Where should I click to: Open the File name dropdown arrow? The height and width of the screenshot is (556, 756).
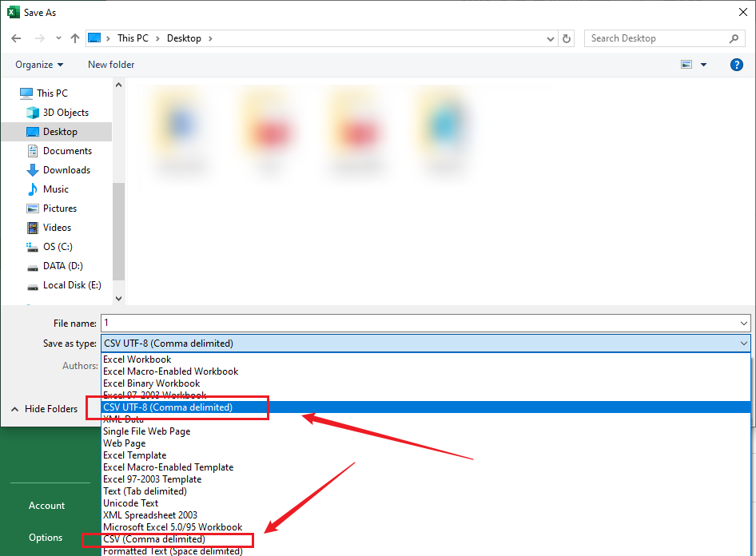[x=743, y=324]
